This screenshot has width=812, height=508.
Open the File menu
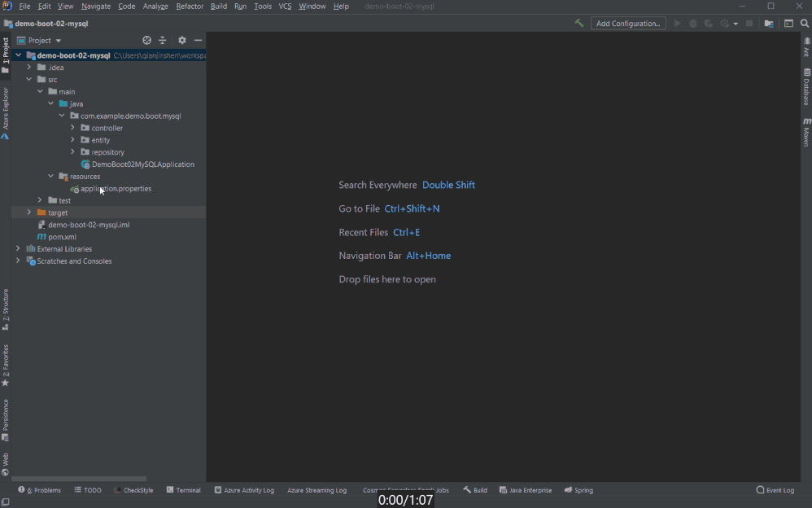pos(24,7)
